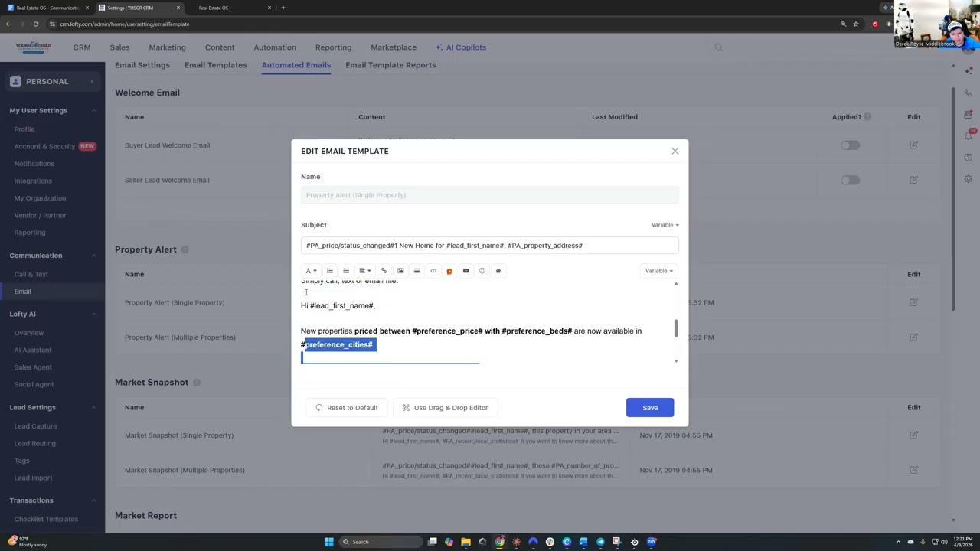Click the Reset to Default button

[x=347, y=408]
